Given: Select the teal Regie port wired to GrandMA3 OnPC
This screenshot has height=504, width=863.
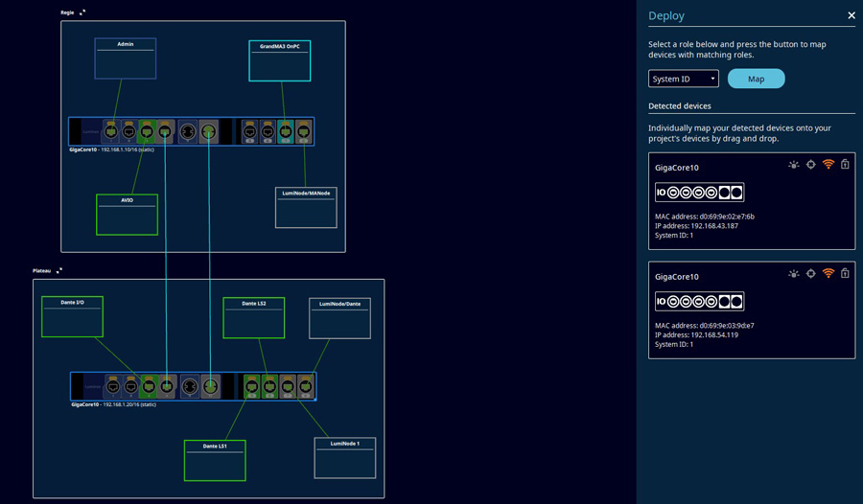Looking at the screenshot, I should [x=286, y=132].
